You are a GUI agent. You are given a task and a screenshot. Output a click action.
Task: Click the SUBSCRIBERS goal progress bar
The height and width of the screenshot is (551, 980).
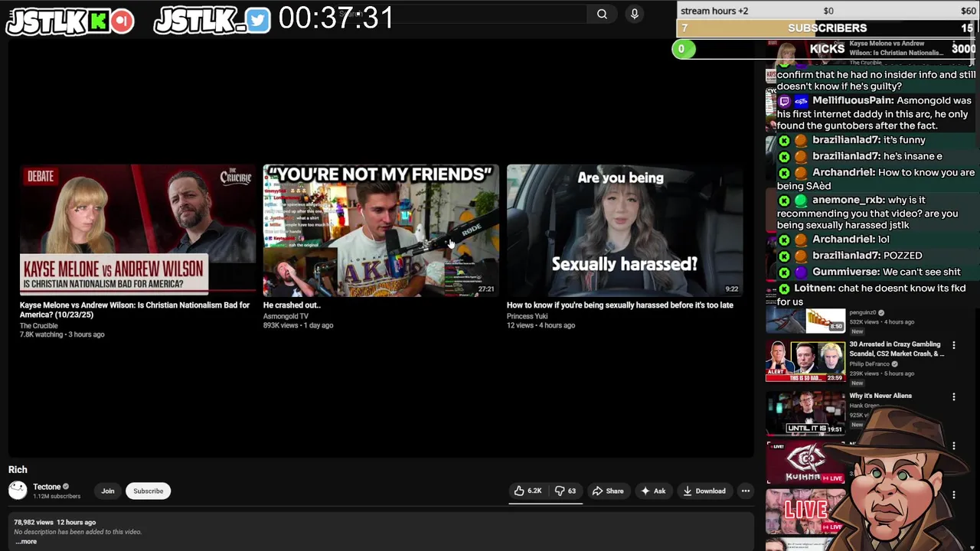coord(827,28)
